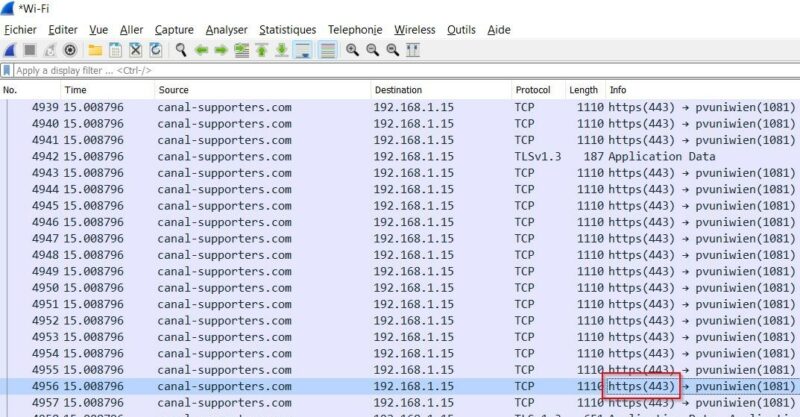The height and width of the screenshot is (417, 800).
Task: Toggle packet list colorization
Action: [328, 50]
